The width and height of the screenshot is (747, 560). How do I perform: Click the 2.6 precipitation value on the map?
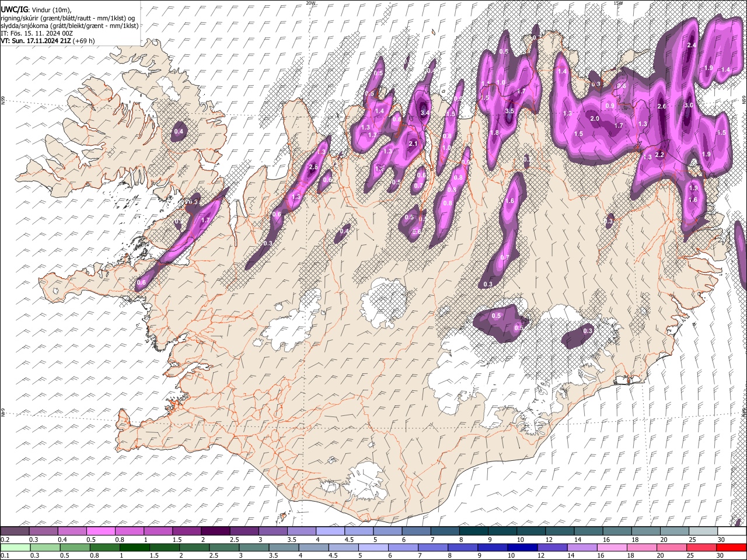coord(662,107)
